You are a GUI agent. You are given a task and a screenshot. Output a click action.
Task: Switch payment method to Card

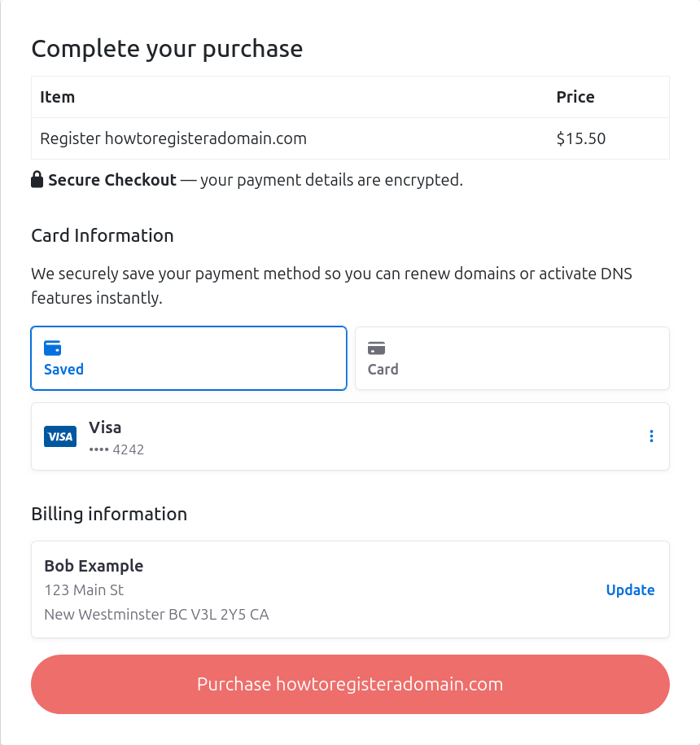click(512, 358)
